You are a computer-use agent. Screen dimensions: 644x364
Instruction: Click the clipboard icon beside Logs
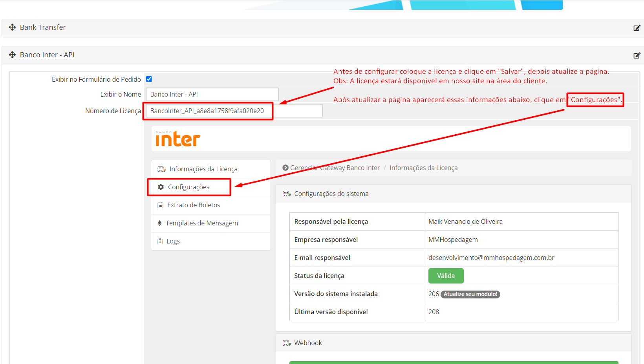point(160,241)
